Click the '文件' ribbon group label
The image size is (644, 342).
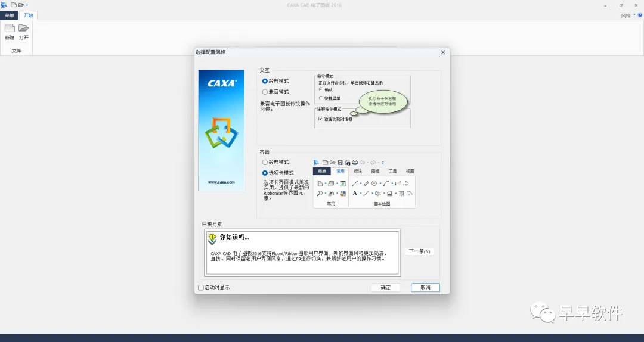click(x=17, y=51)
